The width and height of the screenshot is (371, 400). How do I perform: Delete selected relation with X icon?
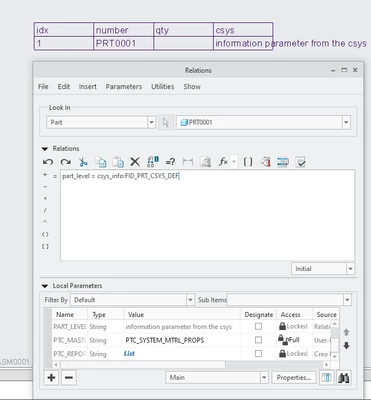coord(135,162)
